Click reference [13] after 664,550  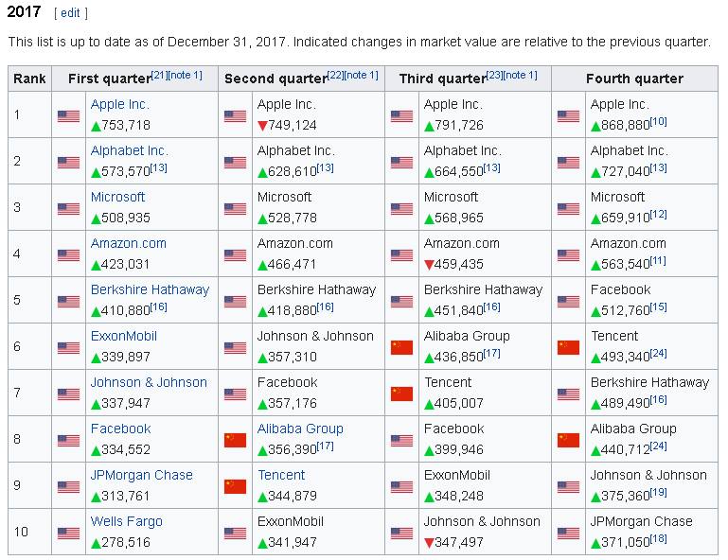click(x=492, y=168)
